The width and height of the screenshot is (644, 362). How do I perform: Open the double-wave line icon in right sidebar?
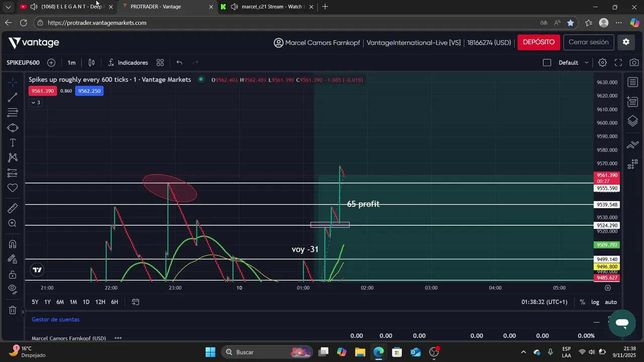633,145
